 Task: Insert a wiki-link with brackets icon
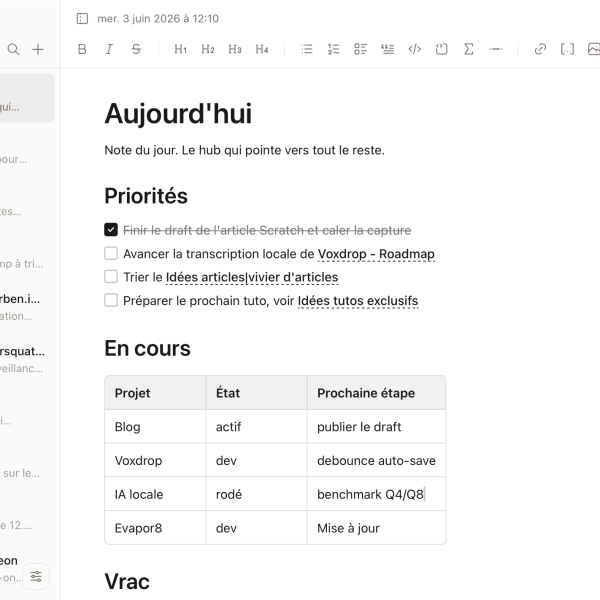(567, 49)
